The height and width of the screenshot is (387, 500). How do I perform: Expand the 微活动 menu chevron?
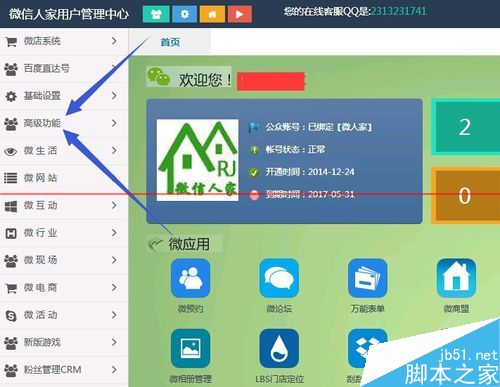click(x=114, y=315)
